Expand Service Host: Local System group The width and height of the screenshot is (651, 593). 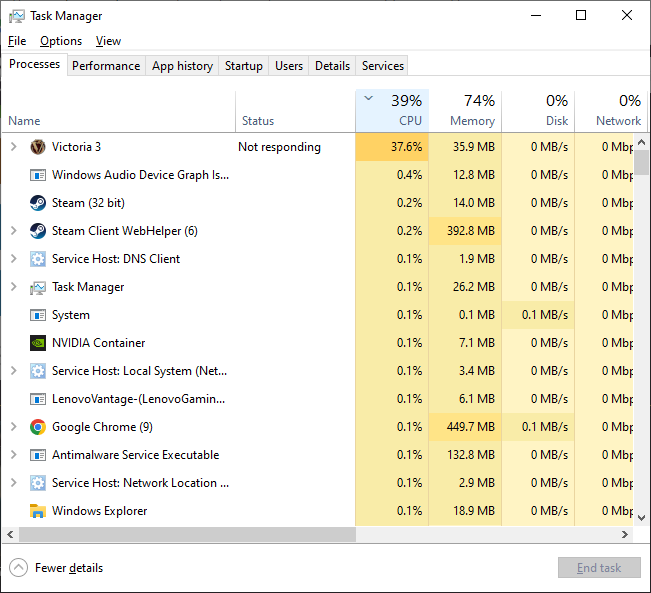click(14, 370)
